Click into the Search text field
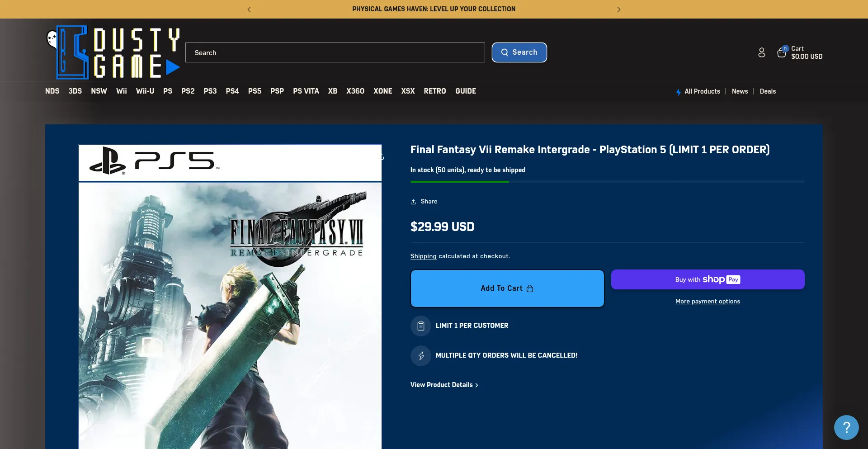This screenshot has width=868, height=449. pos(335,53)
